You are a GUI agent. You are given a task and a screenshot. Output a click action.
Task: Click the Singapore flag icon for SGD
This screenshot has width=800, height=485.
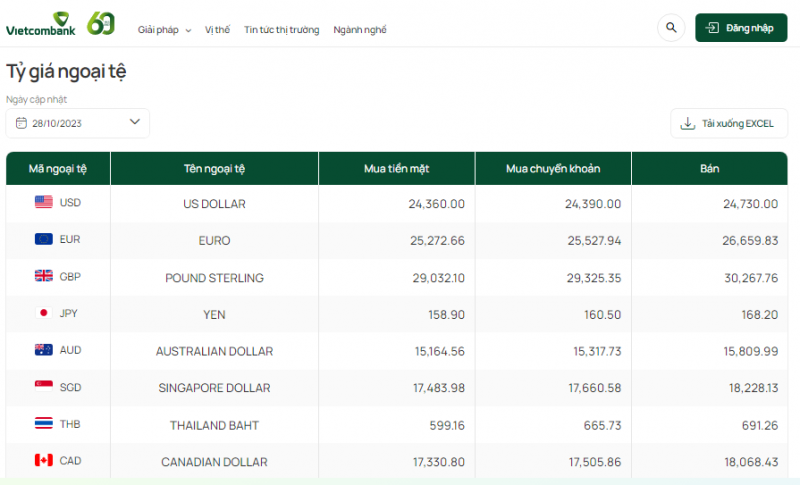tap(44, 387)
